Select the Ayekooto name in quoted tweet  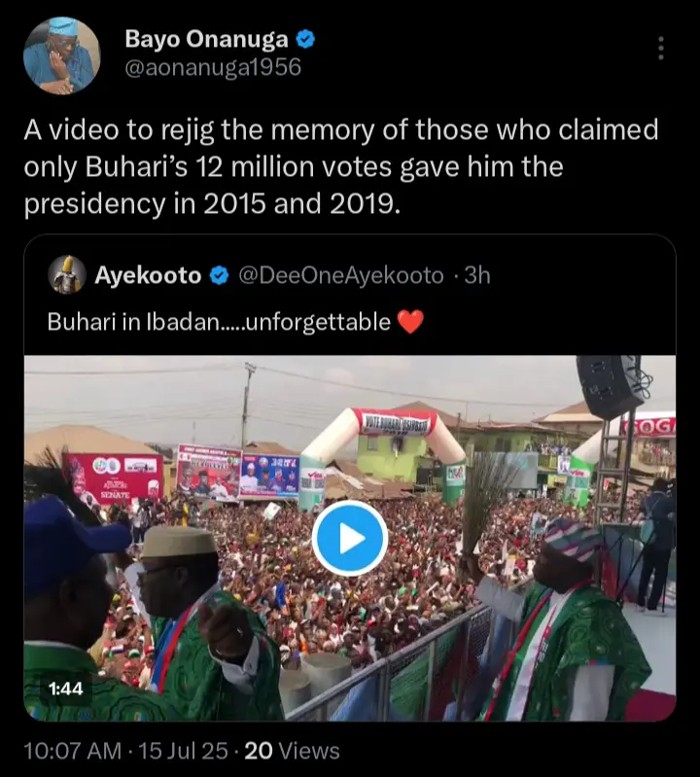(x=148, y=276)
